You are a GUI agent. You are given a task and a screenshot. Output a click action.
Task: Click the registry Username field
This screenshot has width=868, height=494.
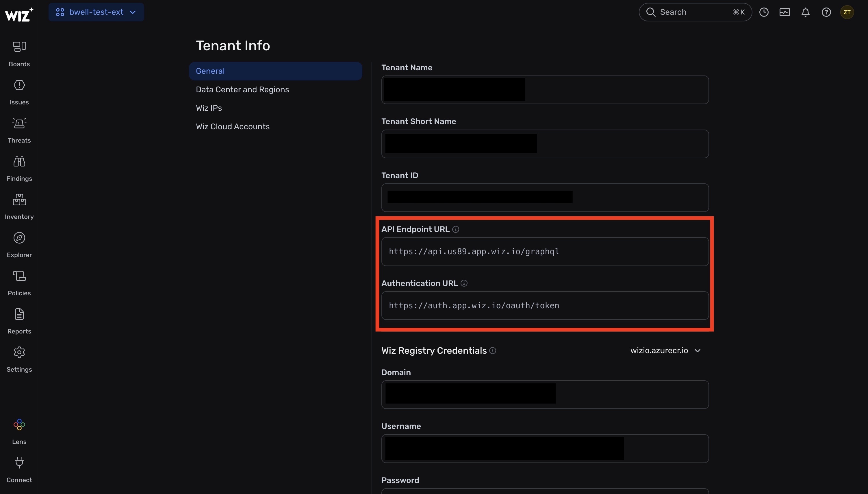tap(545, 449)
